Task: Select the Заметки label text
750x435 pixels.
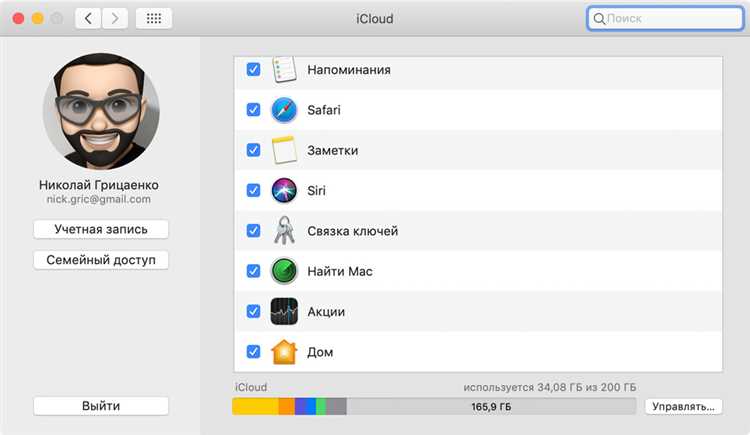Action: [332, 150]
